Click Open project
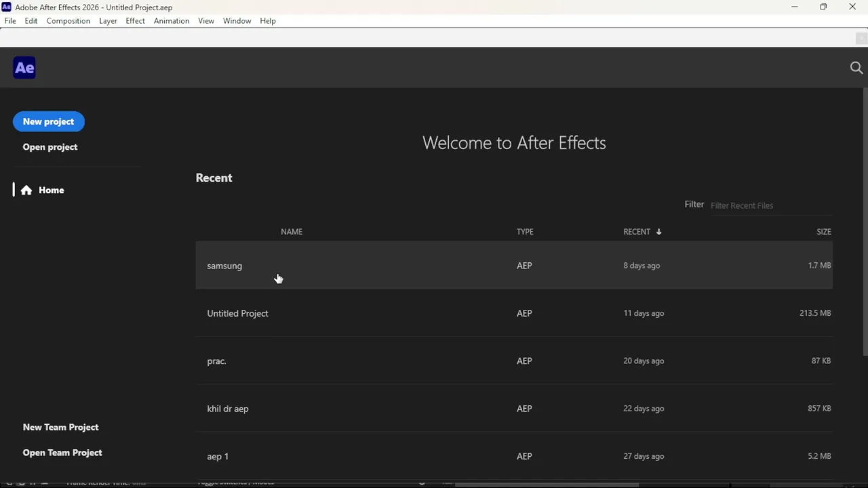 pos(50,147)
